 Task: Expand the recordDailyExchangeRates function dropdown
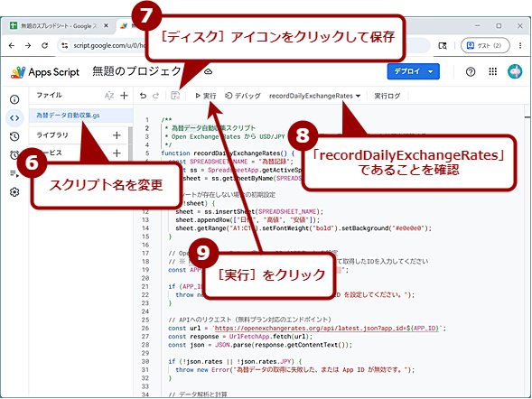[314, 96]
